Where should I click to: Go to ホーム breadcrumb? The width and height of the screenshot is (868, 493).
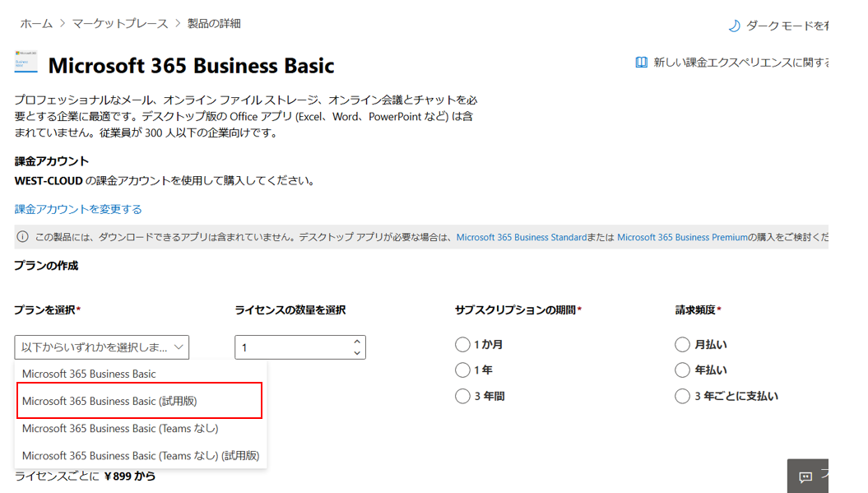[x=36, y=23]
